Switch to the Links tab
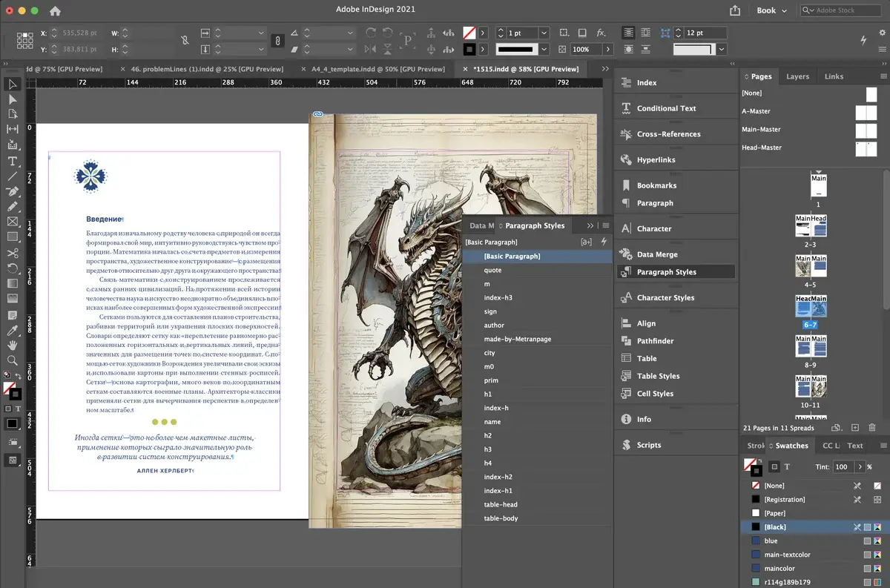Viewport: 890px width, 588px height. point(834,76)
